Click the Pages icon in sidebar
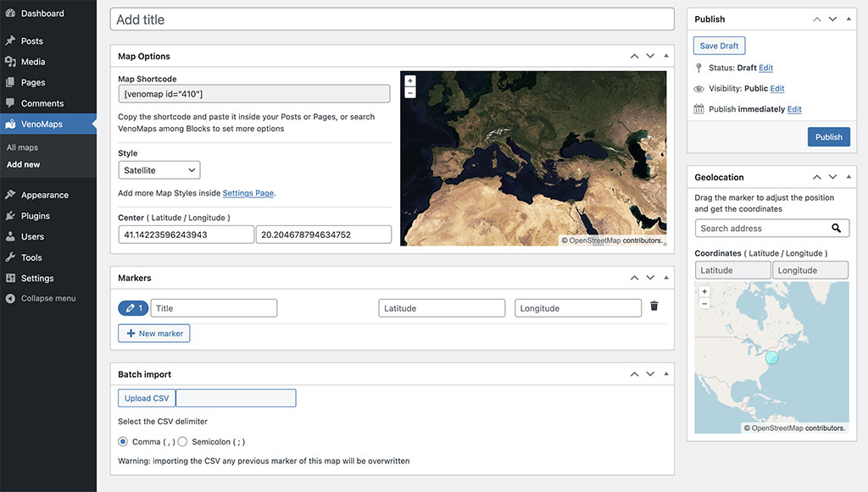Screen dimensions: 868x492 pos(10,82)
